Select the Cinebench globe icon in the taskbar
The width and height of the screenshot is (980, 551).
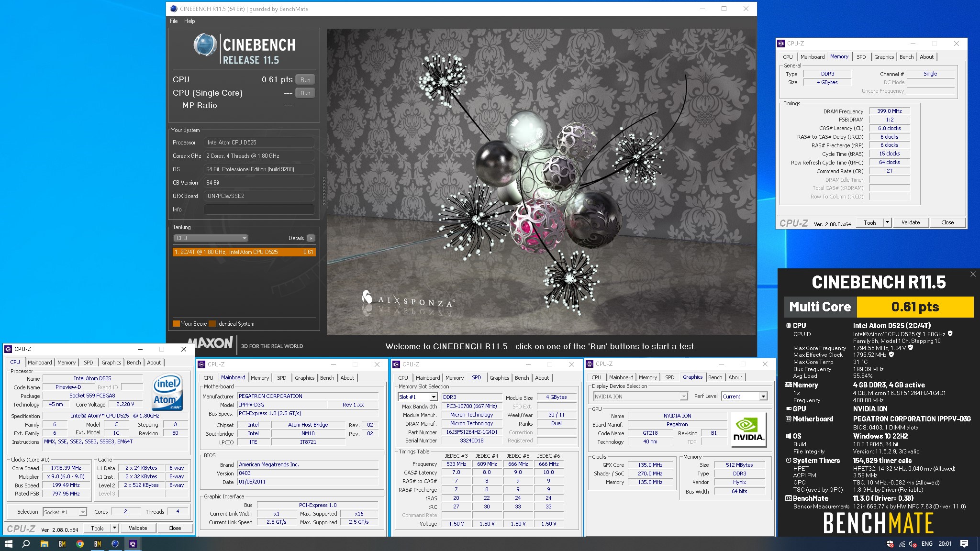click(x=115, y=544)
